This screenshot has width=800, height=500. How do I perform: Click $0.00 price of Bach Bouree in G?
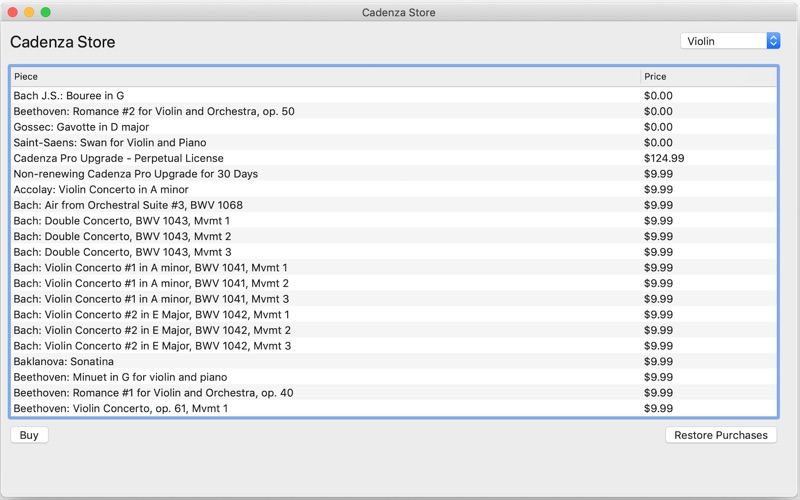pyautogui.click(x=658, y=95)
